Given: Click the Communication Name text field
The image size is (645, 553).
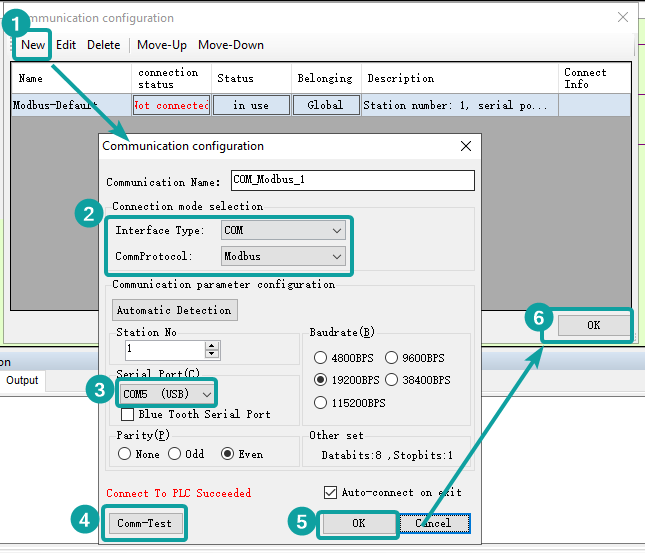Looking at the screenshot, I should click(x=351, y=180).
